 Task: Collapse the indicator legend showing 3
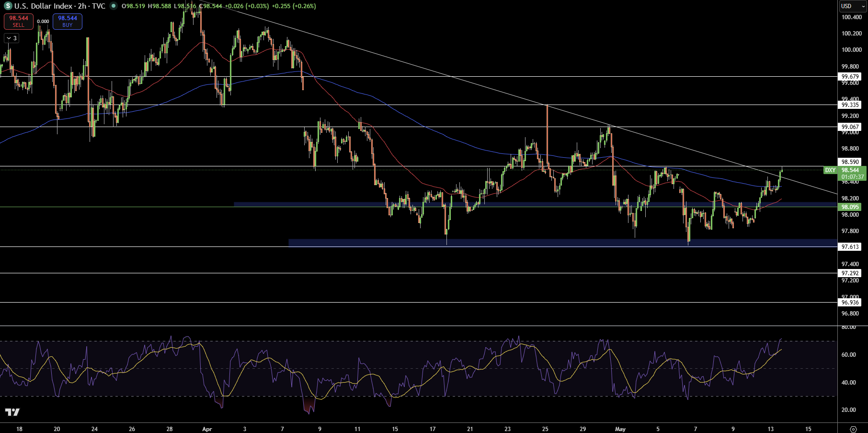pyautogui.click(x=11, y=38)
